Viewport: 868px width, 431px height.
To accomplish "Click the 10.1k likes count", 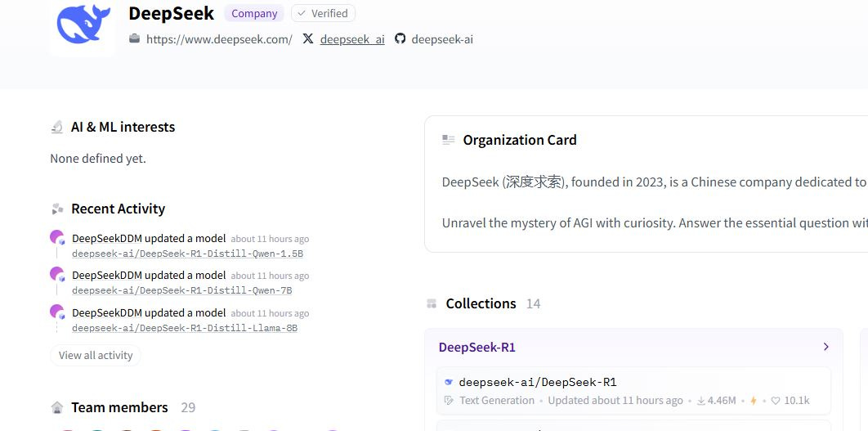I will (x=797, y=401).
